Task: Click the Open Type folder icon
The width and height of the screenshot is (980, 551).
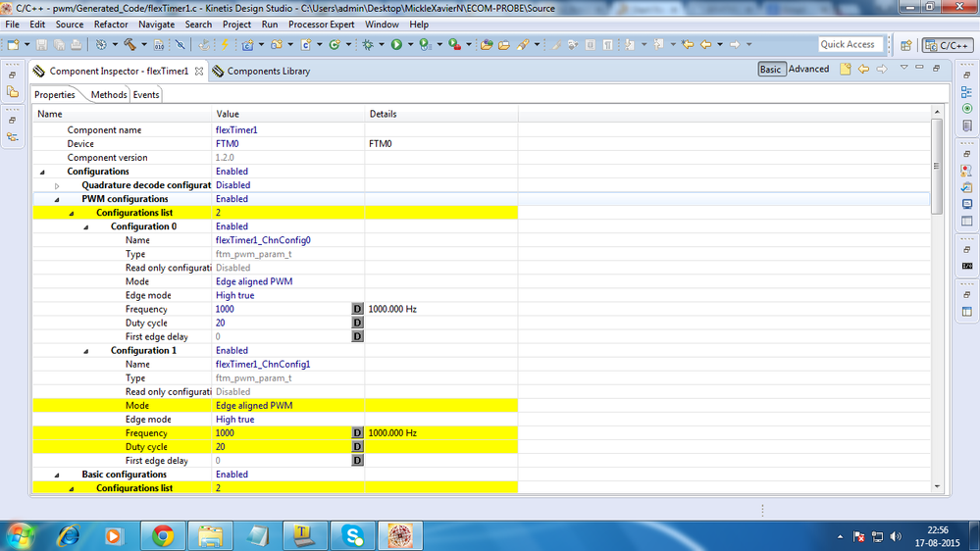Action: 487,44
